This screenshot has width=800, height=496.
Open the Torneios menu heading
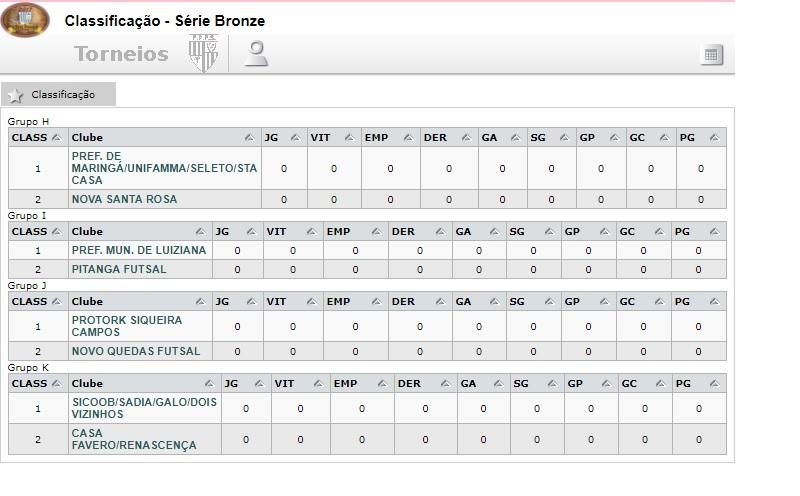pos(121,54)
